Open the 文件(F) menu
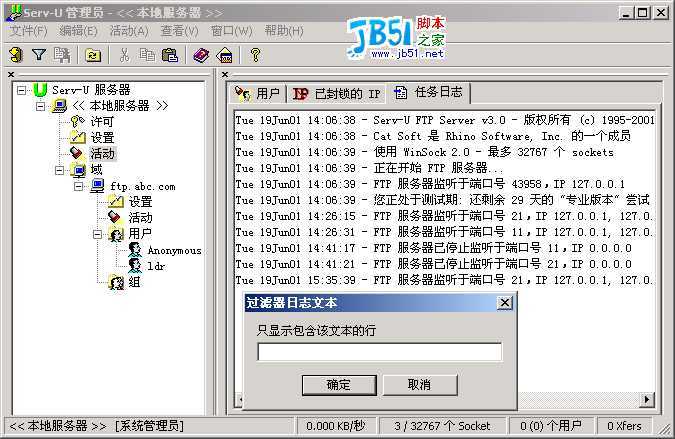The height and width of the screenshot is (439, 675). click(28, 31)
